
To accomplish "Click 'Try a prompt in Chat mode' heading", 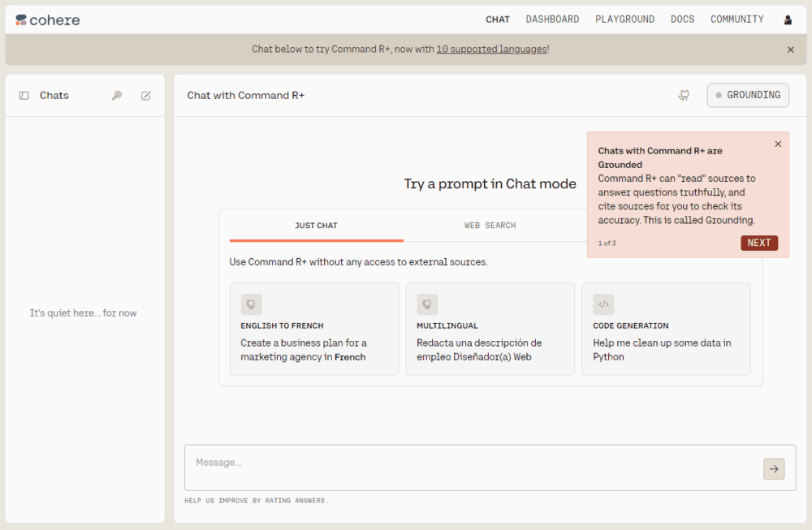I will point(490,184).
